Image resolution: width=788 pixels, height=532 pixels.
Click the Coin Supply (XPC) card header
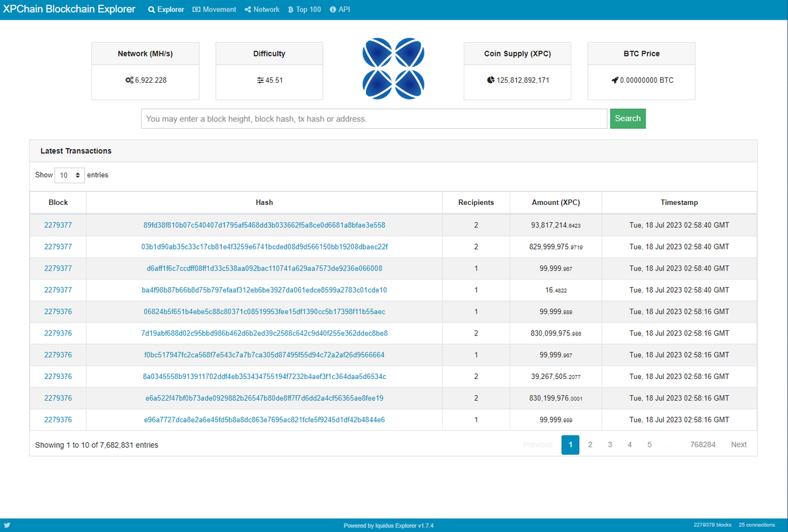(x=517, y=54)
